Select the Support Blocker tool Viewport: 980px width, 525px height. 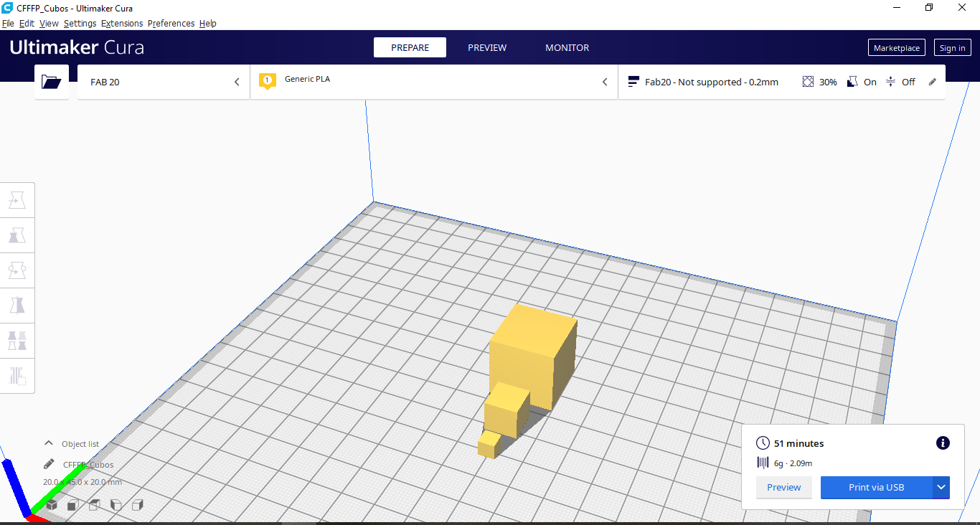pos(17,375)
